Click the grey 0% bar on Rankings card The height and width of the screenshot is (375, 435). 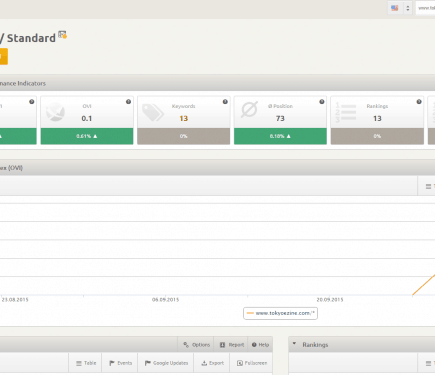pyautogui.click(x=377, y=136)
